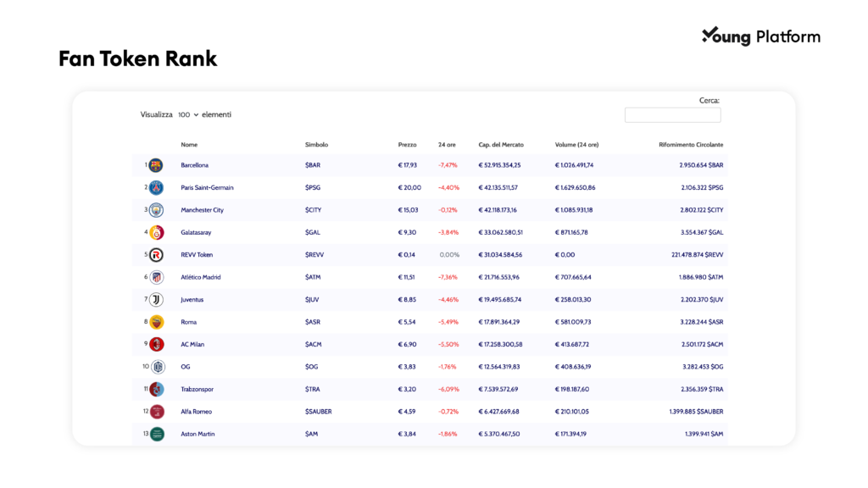Click the $GAL symbol cell

coord(313,232)
